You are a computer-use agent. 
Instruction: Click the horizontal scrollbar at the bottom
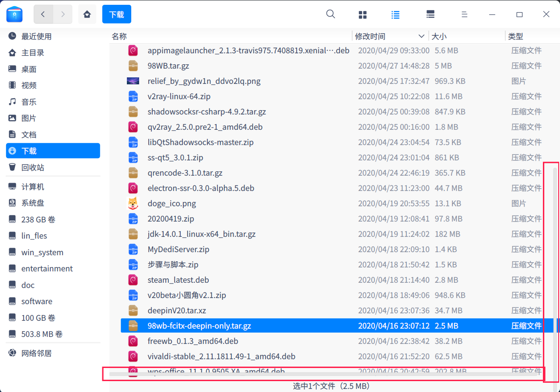point(324,374)
